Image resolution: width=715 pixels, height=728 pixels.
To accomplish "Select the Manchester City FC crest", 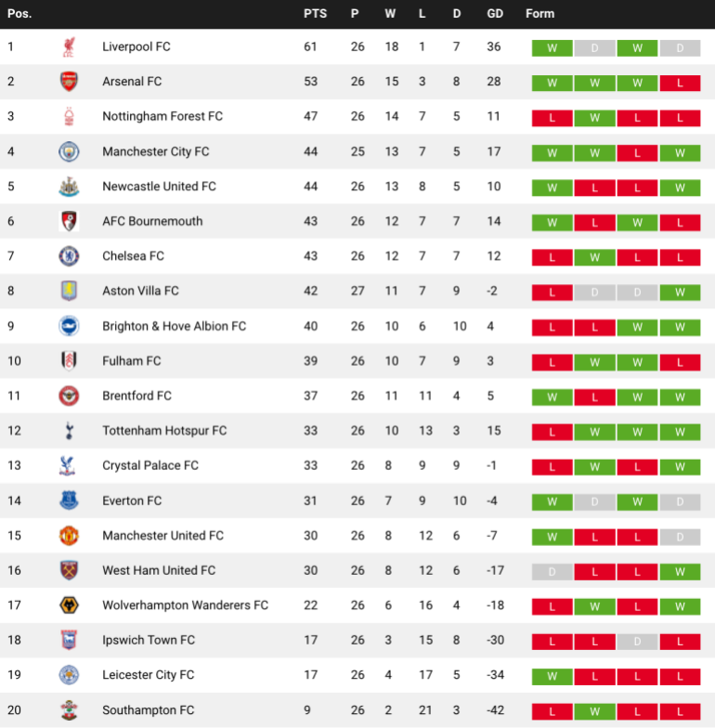I will coord(69,151).
